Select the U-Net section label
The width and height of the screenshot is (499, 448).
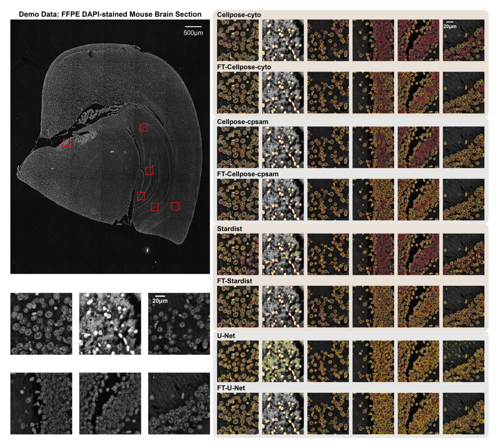226,335
